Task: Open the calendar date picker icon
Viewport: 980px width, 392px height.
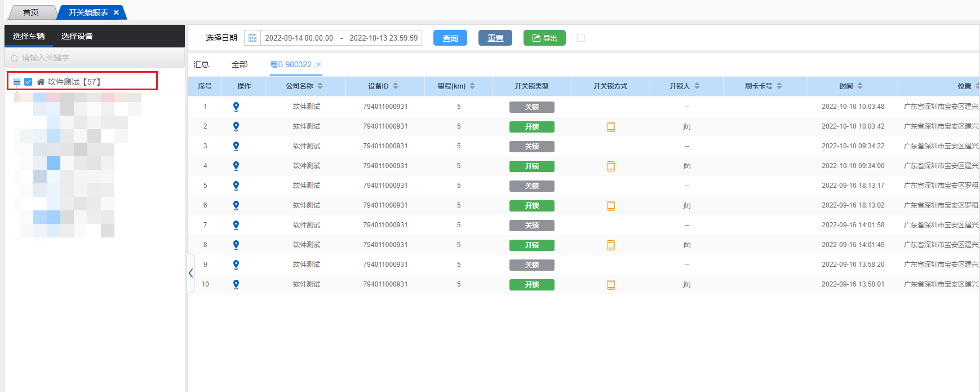Action: 252,38
